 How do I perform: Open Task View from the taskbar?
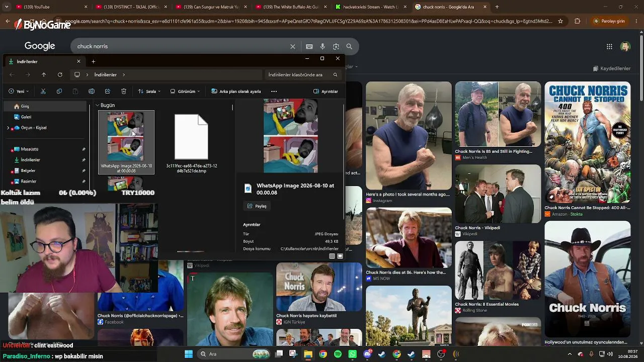[279, 354]
